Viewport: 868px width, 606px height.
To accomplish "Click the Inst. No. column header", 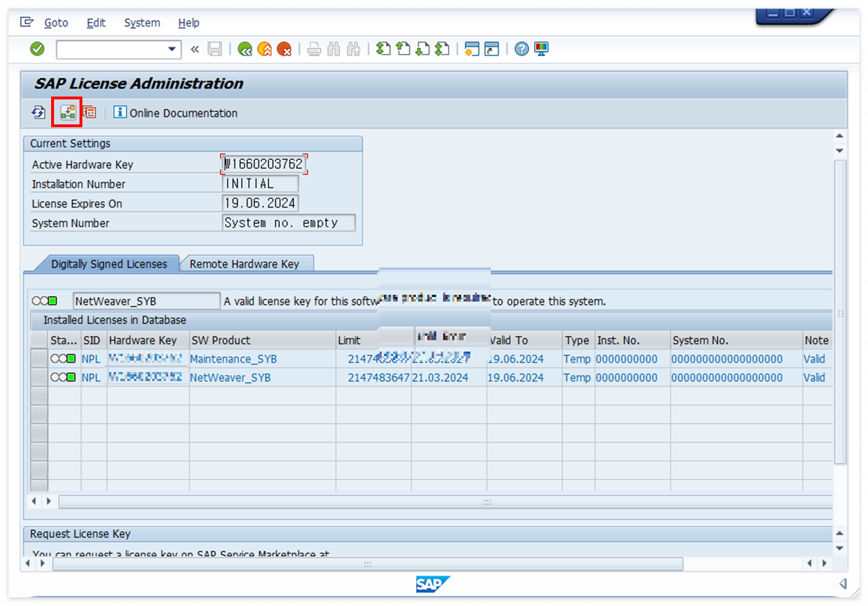I will point(632,340).
